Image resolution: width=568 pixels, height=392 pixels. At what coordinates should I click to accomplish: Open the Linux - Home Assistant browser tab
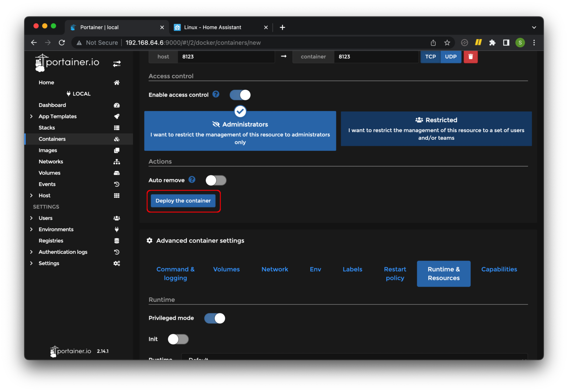(213, 27)
